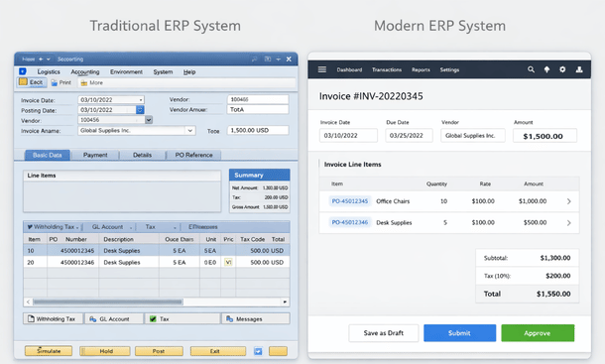
Task: Expand Invoice Date dropdown in Traditional ERP
Action: (x=141, y=100)
